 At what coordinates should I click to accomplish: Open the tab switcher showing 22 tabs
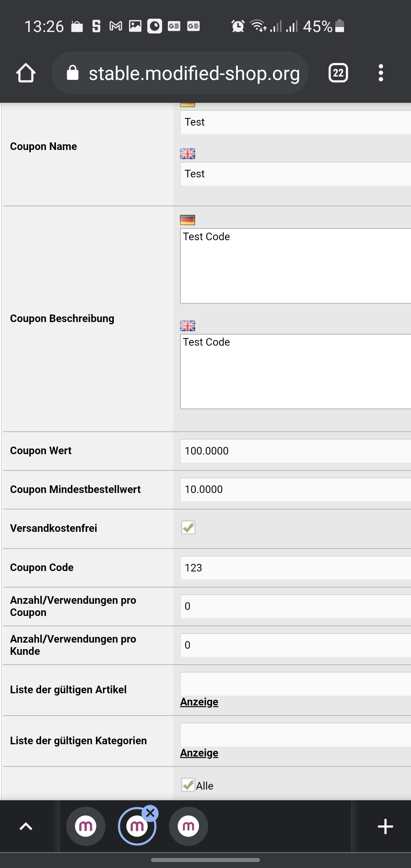(x=338, y=73)
